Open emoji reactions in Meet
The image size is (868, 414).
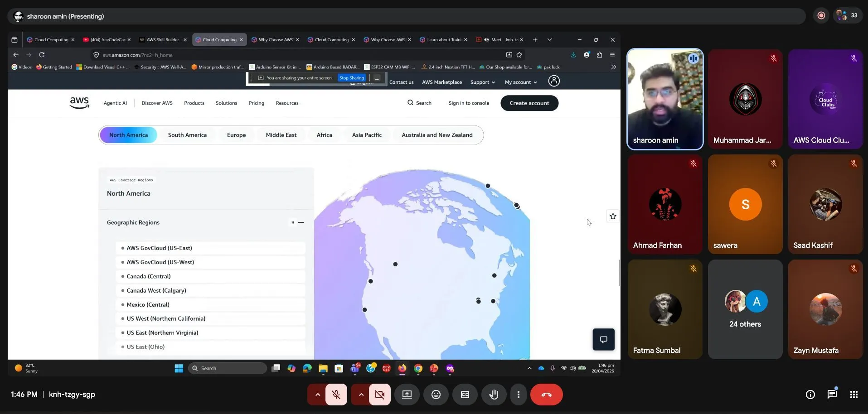(x=436, y=395)
